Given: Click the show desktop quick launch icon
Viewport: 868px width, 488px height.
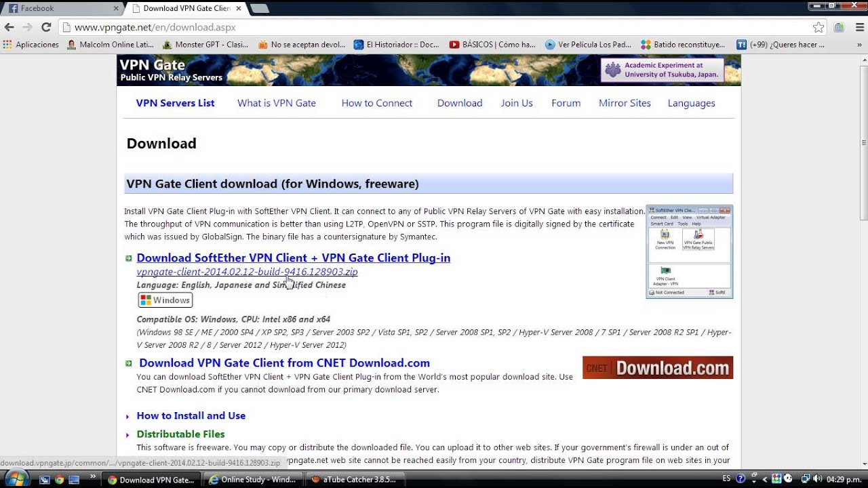Looking at the screenshot, I should [74, 479].
